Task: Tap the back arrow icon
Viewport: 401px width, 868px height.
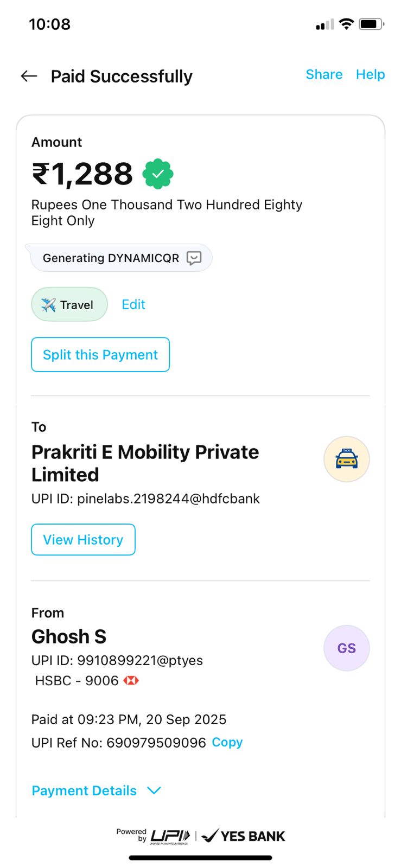Action: 29,76
